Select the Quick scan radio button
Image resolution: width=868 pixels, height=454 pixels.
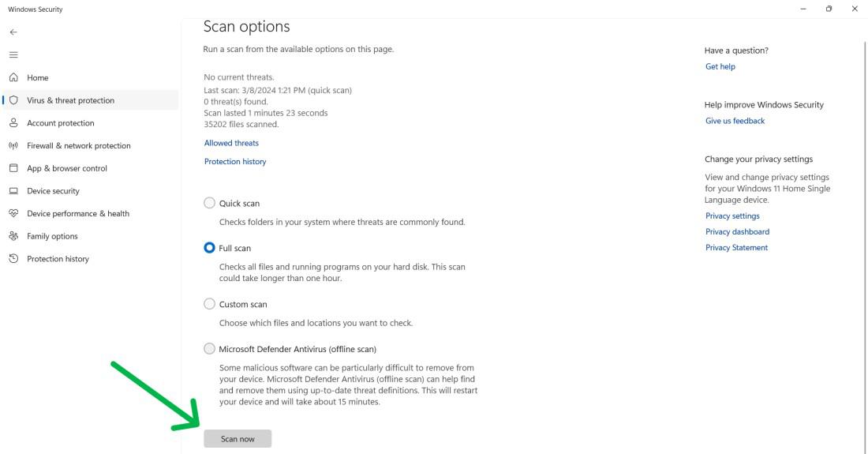[209, 203]
